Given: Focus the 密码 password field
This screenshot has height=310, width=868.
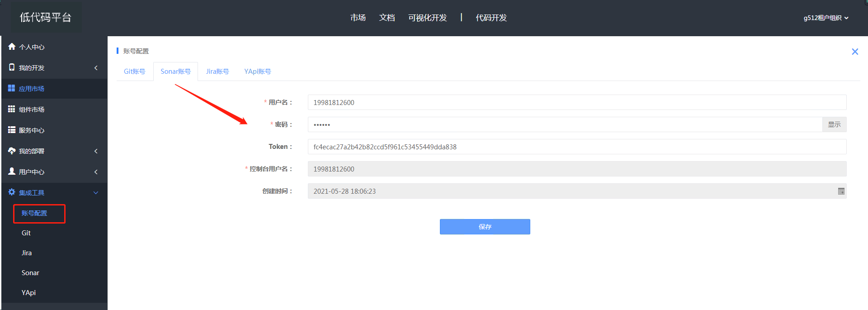Looking at the screenshot, I should click(565, 124).
